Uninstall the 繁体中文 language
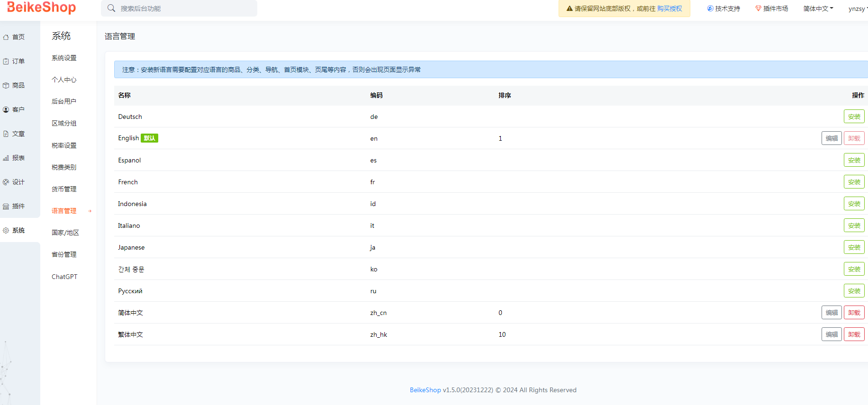Viewport: 868px width, 405px height. [x=854, y=334]
